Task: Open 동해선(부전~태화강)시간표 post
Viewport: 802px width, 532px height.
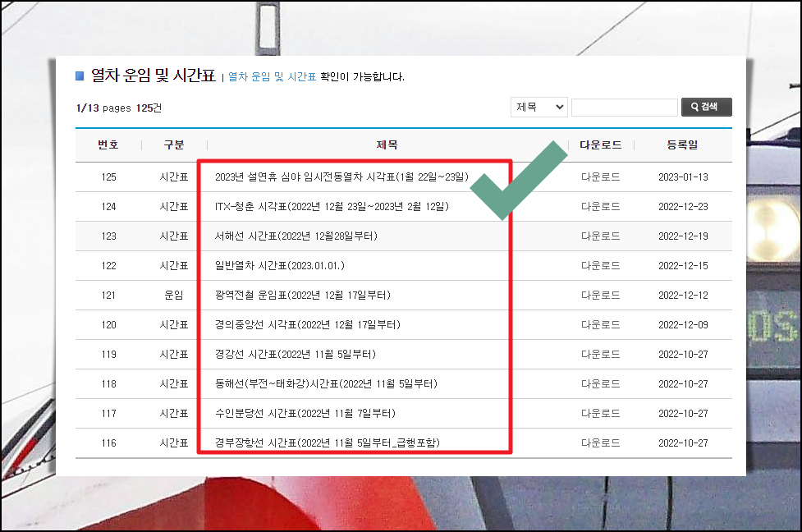Action: pyautogui.click(x=327, y=384)
